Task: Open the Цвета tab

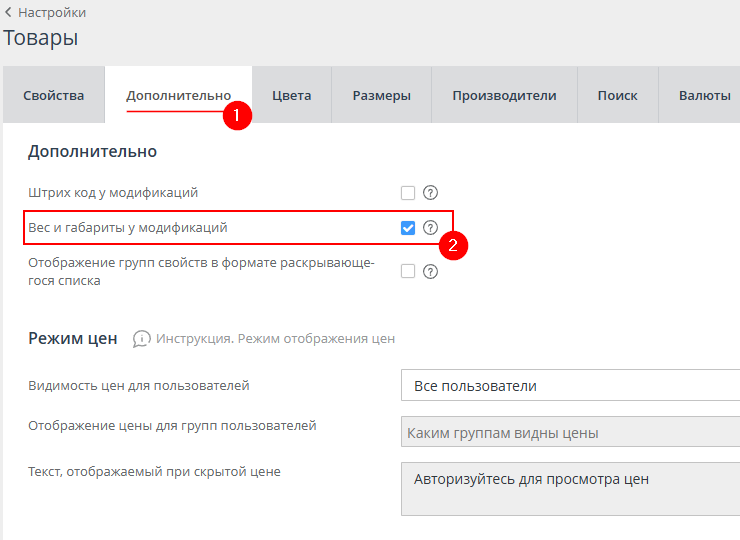Action: 291,96
